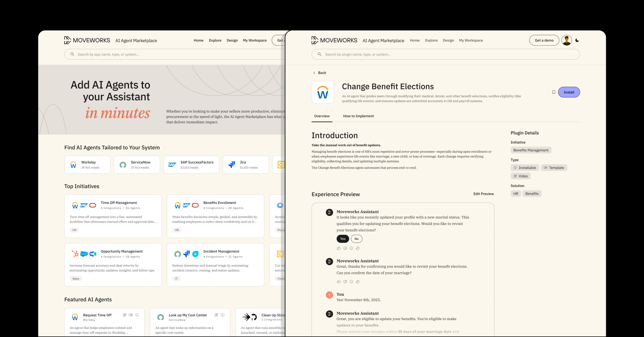Thumbs up the first assistant message
Screen dimensions: 644x337
(x=339, y=248)
